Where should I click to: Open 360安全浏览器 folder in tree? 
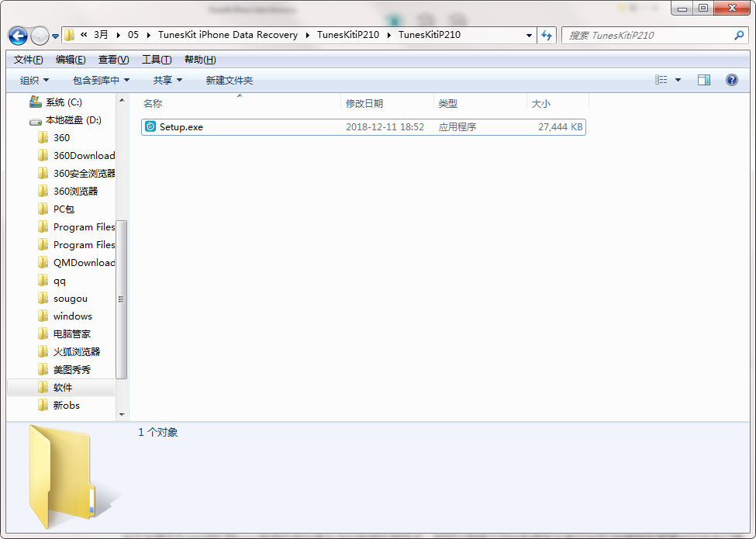point(84,174)
